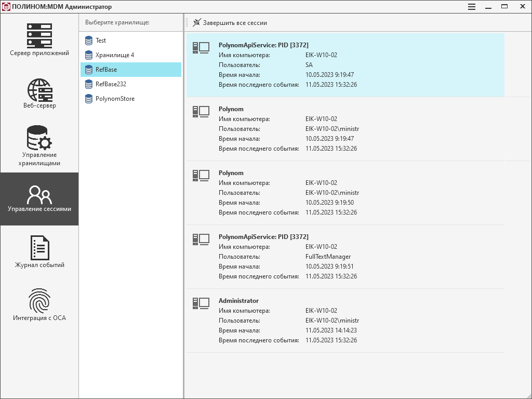Choose the PolynomStore storage
The image size is (532, 399).
point(115,99)
